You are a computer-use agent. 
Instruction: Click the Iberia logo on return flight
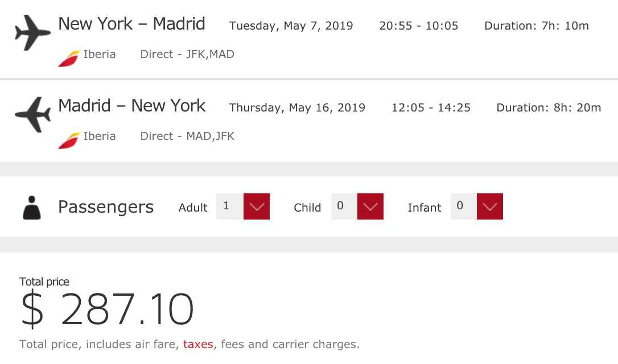coord(68,140)
